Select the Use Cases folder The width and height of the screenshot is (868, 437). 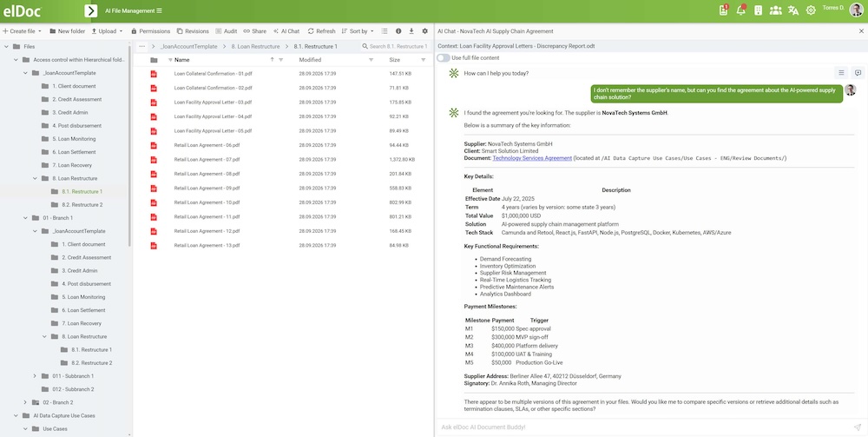click(x=55, y=428)
